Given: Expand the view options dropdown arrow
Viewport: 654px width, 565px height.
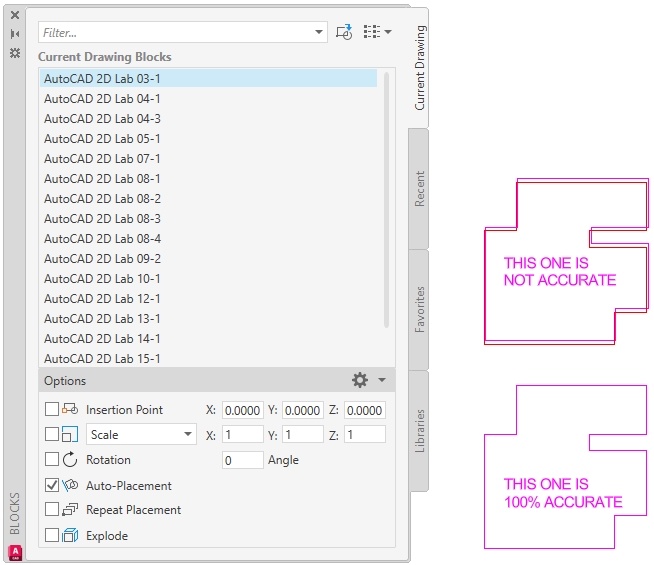Looking at the screenshot, I should point(388,32).
